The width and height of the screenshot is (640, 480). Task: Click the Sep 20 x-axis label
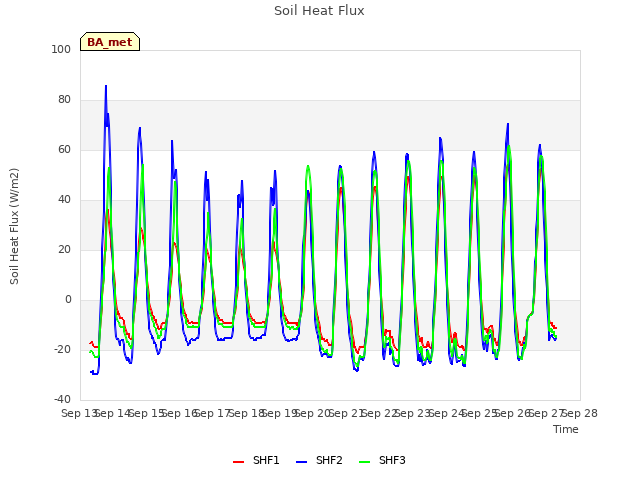click(x=313, y=413)
